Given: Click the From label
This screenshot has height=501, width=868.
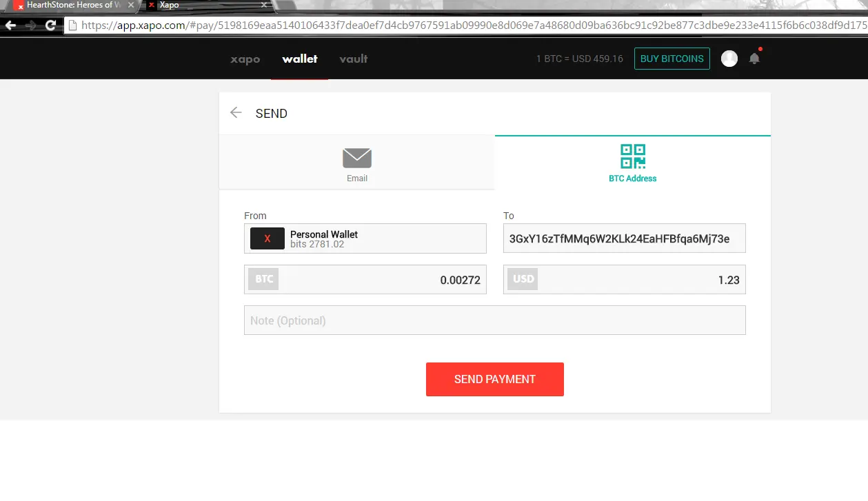Looking at the screenshot, I should 255,216.
